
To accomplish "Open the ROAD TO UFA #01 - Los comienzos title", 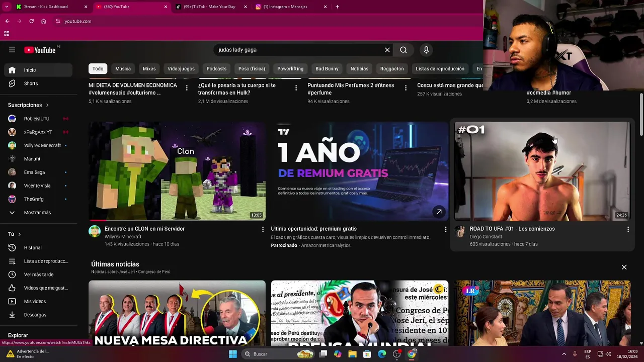I will coord(512,229).
